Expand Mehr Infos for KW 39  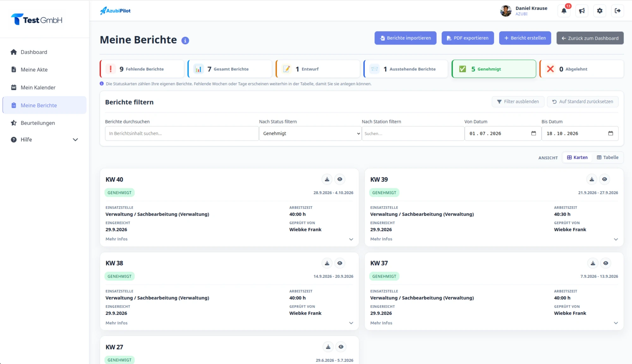click(x=494, y=239)
